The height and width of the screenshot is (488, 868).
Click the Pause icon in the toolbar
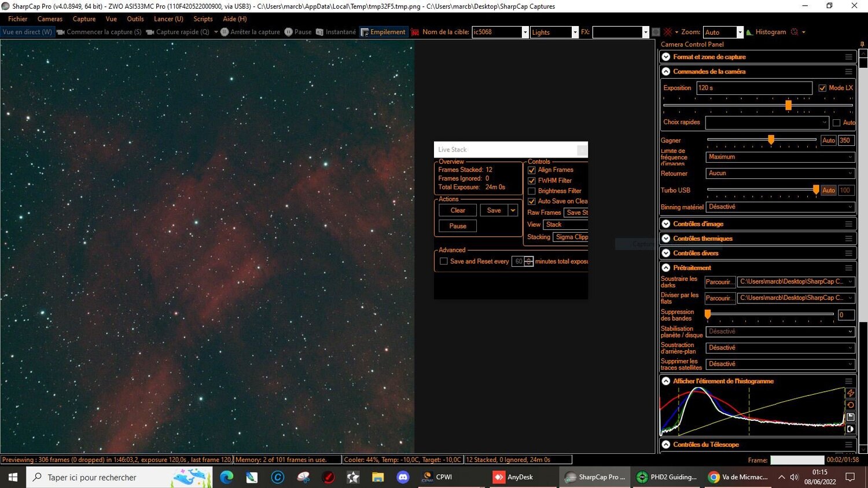288,32
